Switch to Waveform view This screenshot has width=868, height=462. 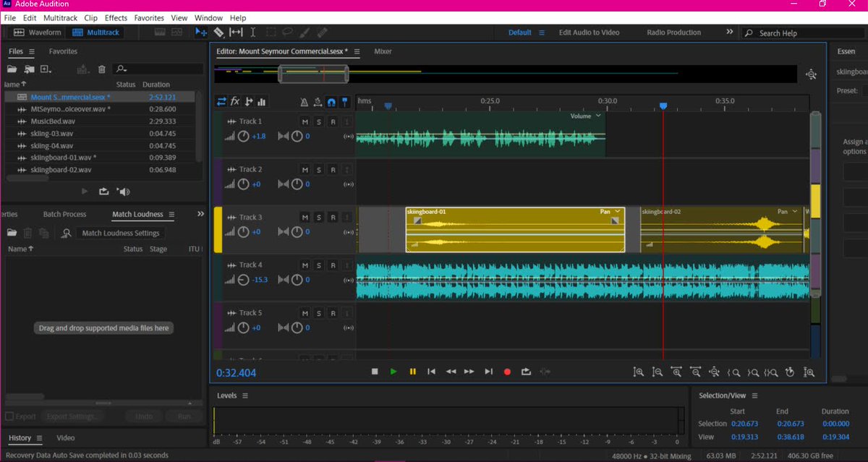(38, 33)
